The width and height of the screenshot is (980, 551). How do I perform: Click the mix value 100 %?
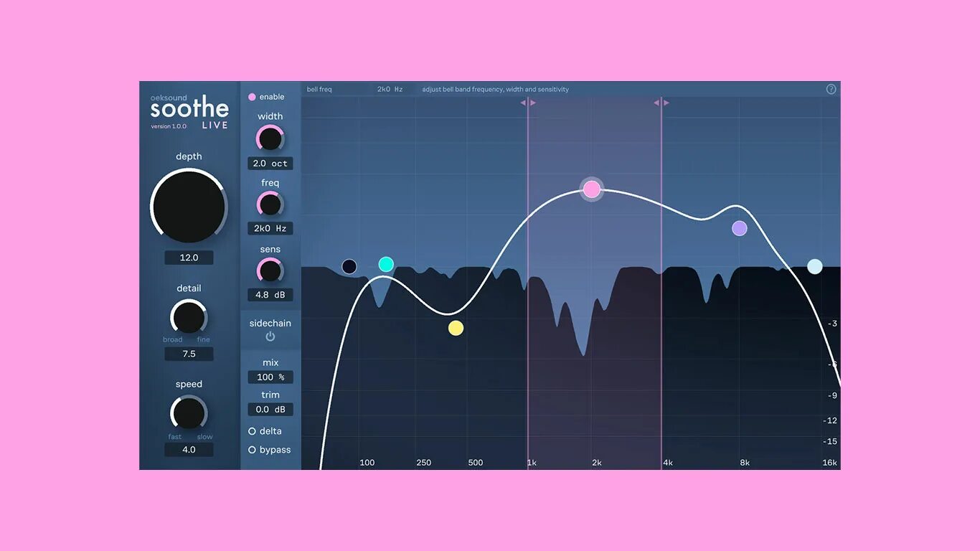270,377
